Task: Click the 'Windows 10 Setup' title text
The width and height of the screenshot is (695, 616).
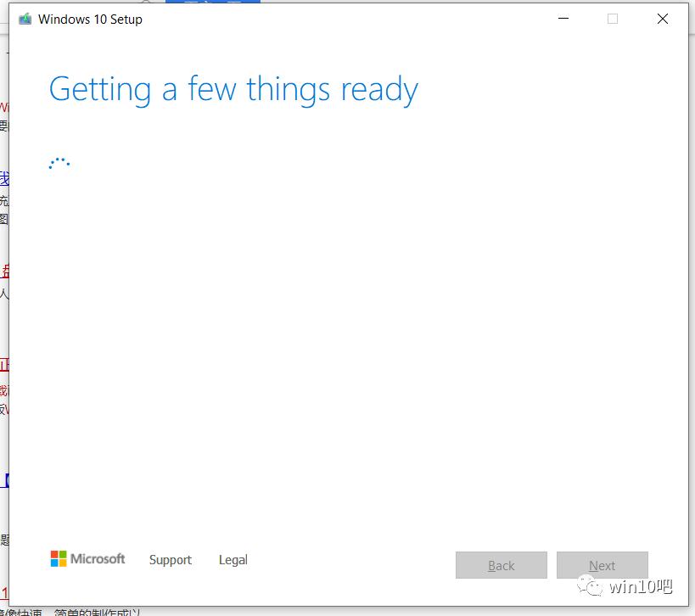Action: (90, 20)
